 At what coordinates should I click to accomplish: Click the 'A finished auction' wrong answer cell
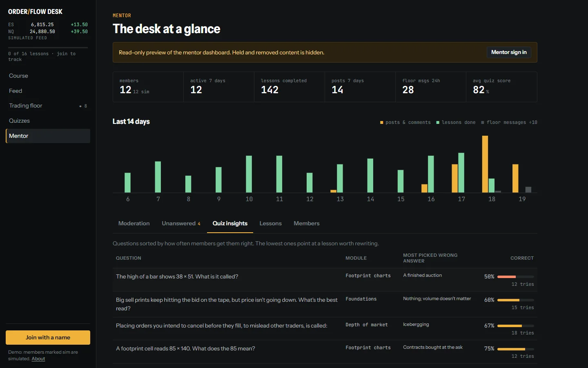click(423, 275)
